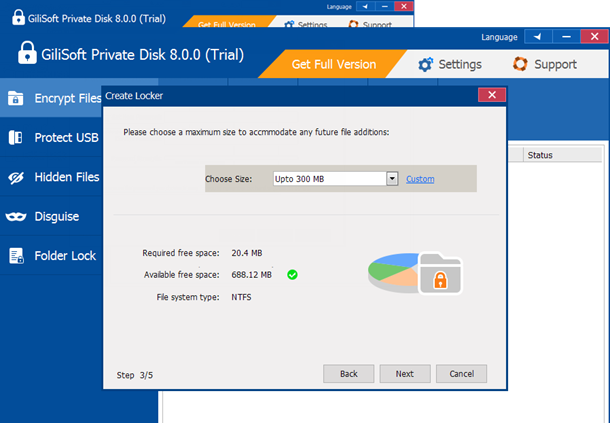Screen dimensions: 610x423
Task: Click Next to proceed to step 4
Action: [x=405, y=374]
